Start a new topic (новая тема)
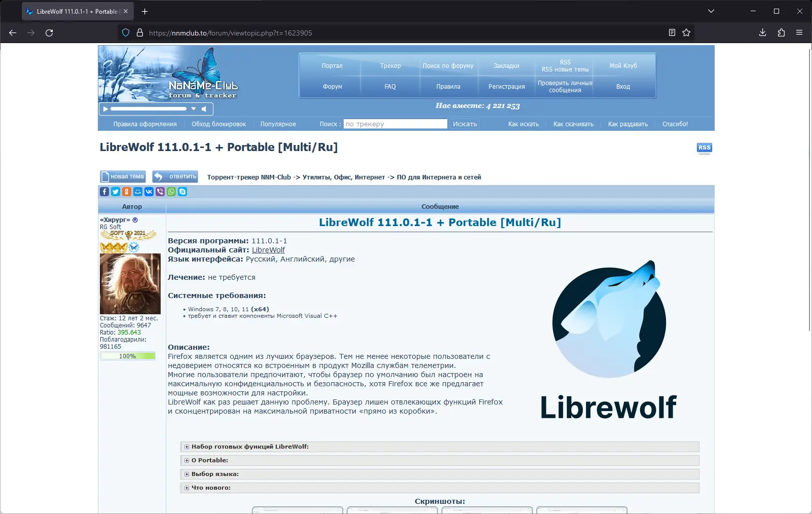 pos(123,176)
